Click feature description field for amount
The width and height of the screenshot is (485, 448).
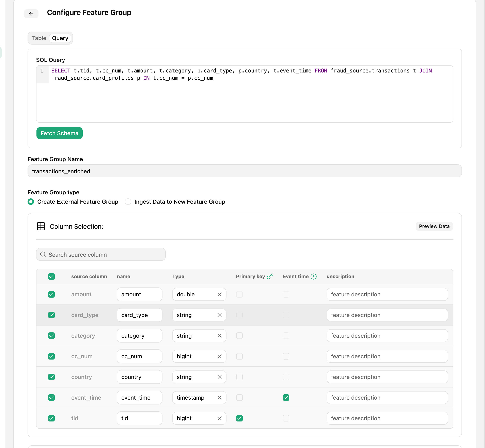[x=387, y=294]
